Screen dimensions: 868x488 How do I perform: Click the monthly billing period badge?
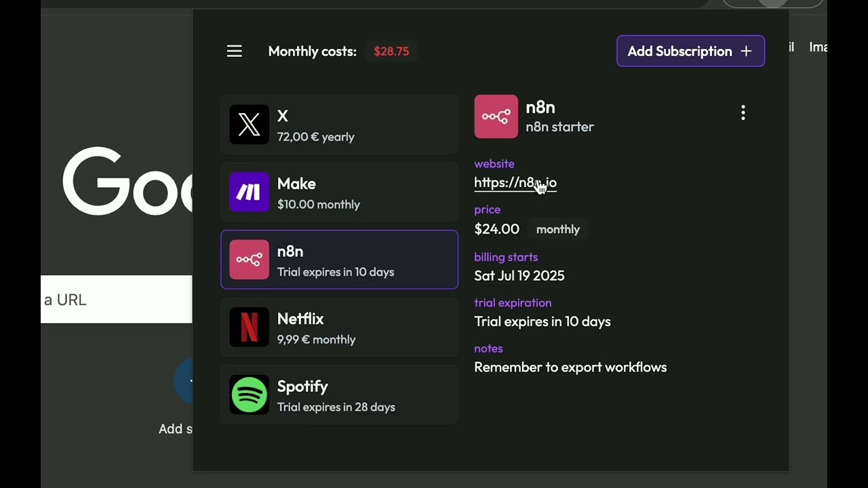coord(558,229)
